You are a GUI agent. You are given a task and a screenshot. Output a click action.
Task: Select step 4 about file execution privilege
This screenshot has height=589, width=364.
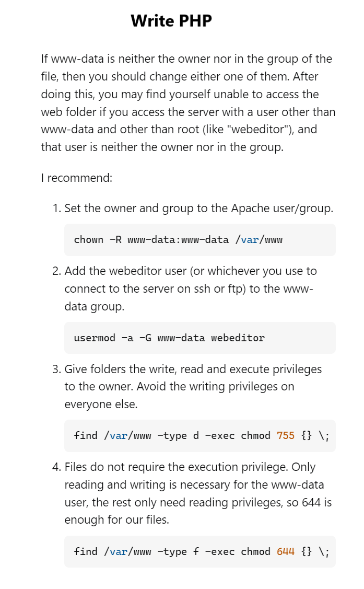pos(197,493)
